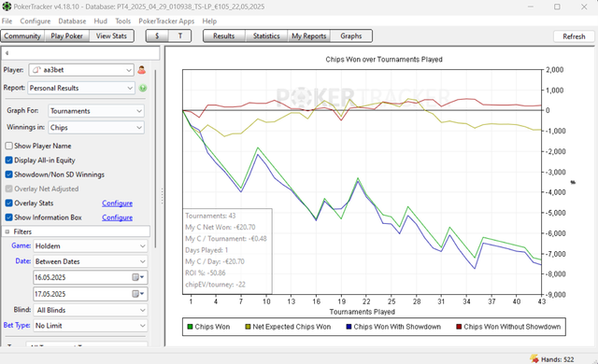
Task: Open Date Between Dates dropdown
Action: click(91, 261)
